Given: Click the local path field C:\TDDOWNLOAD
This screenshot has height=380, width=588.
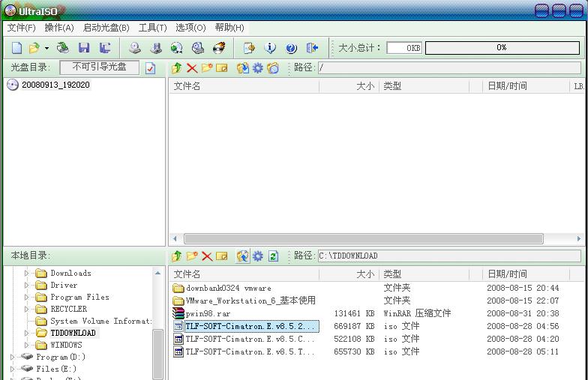Looking at the screenshot, I should tap(449, 256).
